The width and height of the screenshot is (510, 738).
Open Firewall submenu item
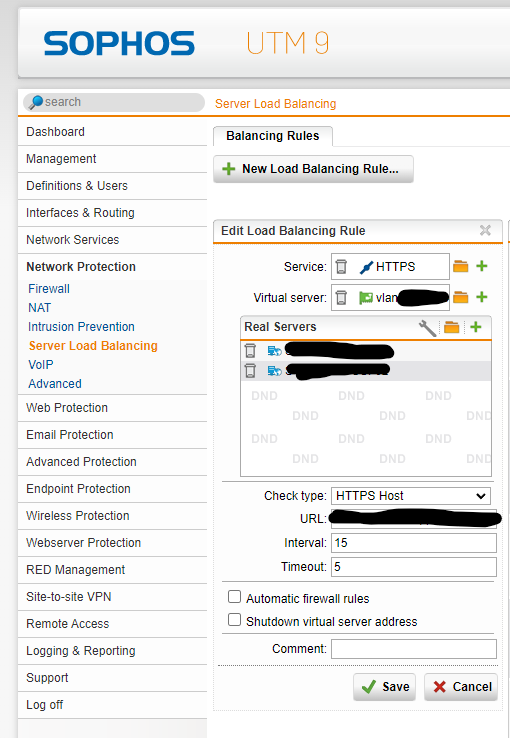pyautogui.click(x=49, y=289)
